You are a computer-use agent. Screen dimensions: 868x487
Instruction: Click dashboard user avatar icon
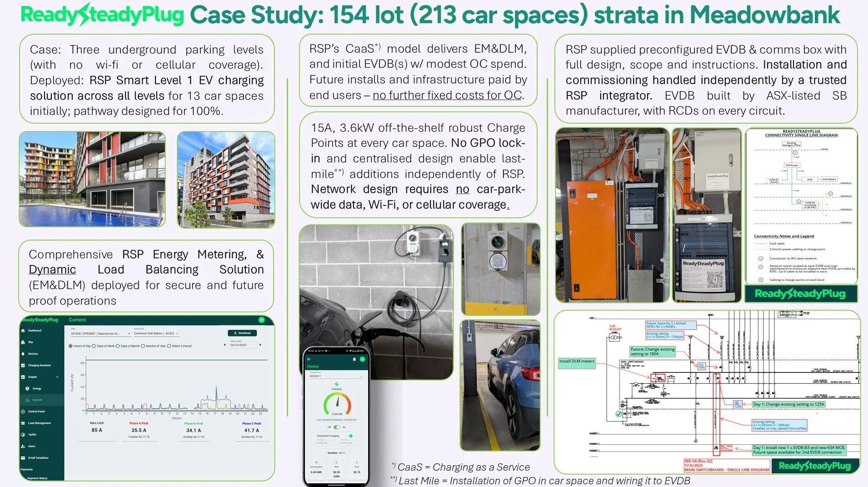(262, 320)
